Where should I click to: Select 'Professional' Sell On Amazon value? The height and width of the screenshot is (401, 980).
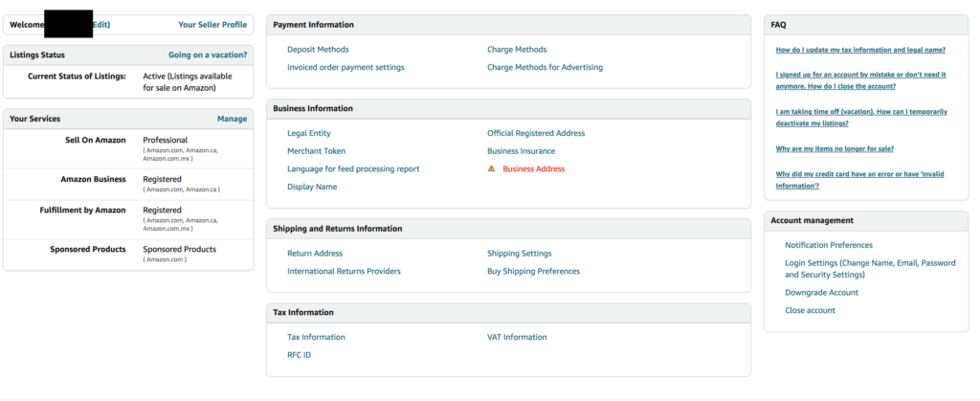(x=165, y=140)
